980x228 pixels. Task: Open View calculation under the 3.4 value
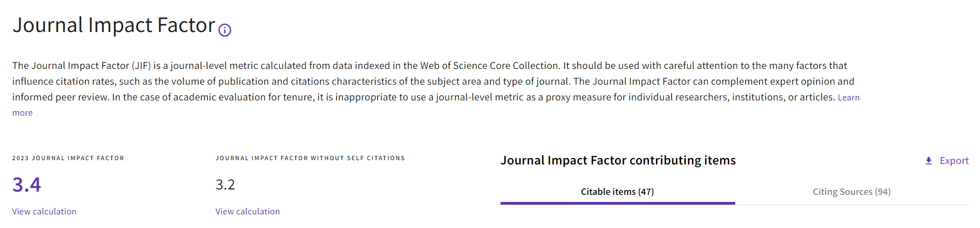(x=45, y=211)
